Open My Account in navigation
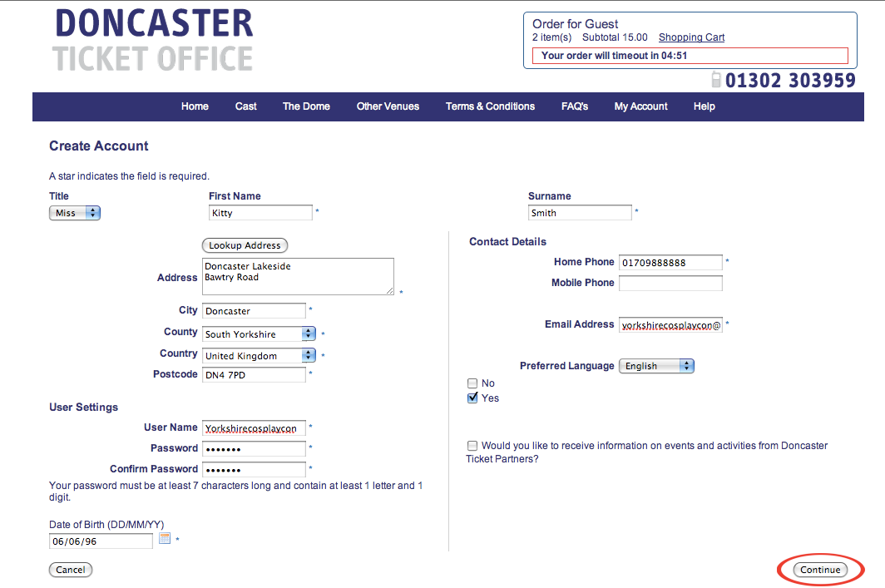 click(640, 106)
